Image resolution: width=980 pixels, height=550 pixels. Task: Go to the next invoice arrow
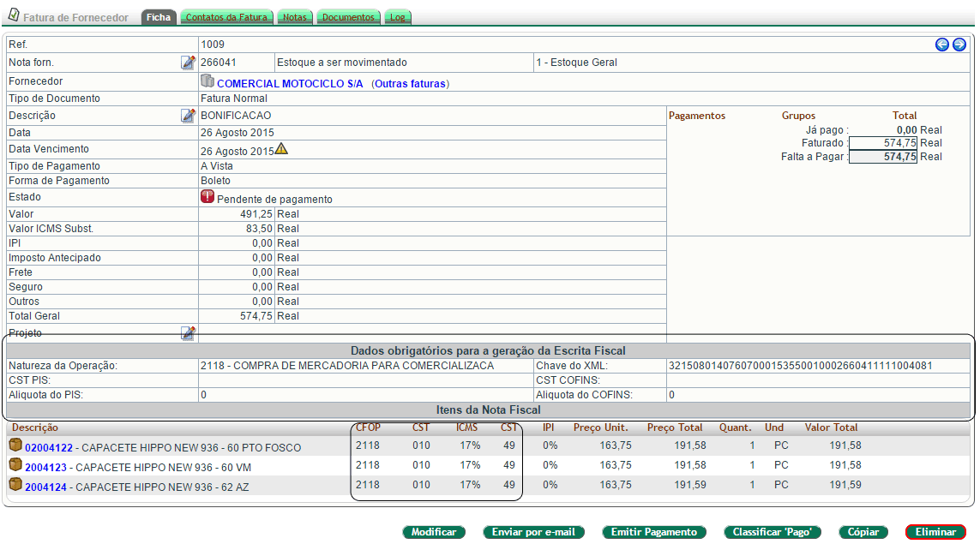pos(959,45)
